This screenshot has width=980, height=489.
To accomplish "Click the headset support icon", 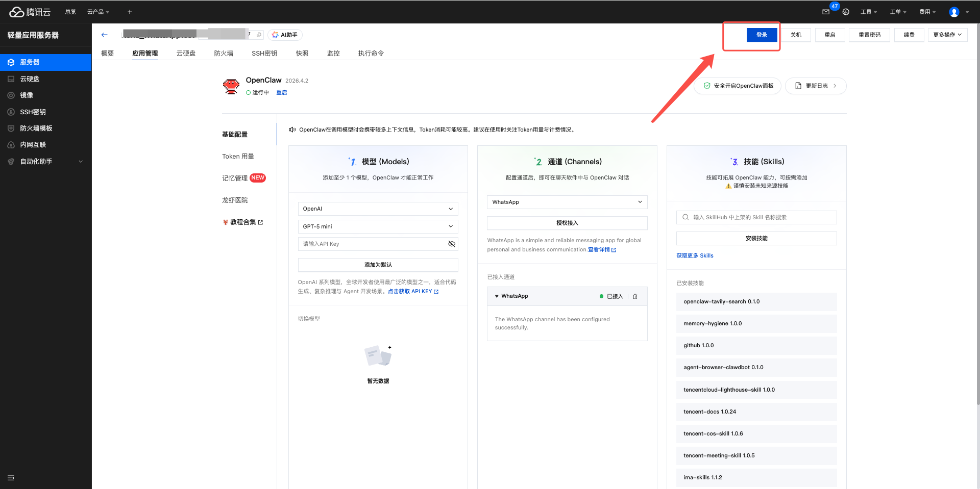I will pyautogui.click(x=846, y=12).
